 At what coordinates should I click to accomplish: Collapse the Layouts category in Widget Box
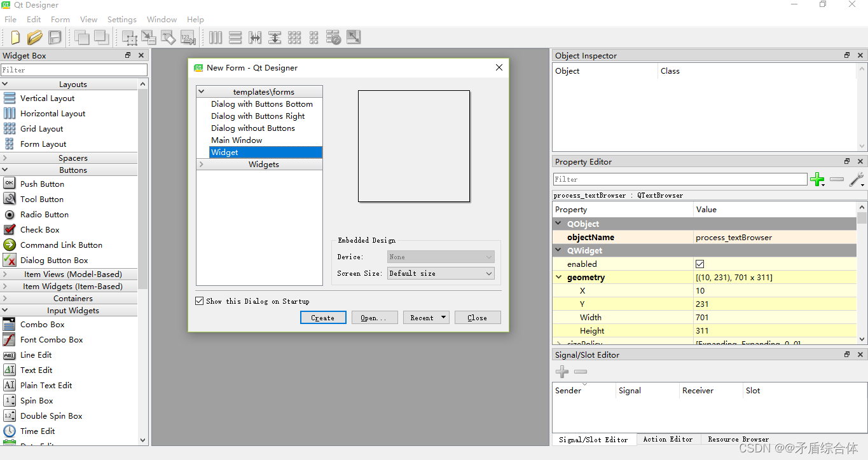point(5,84)
